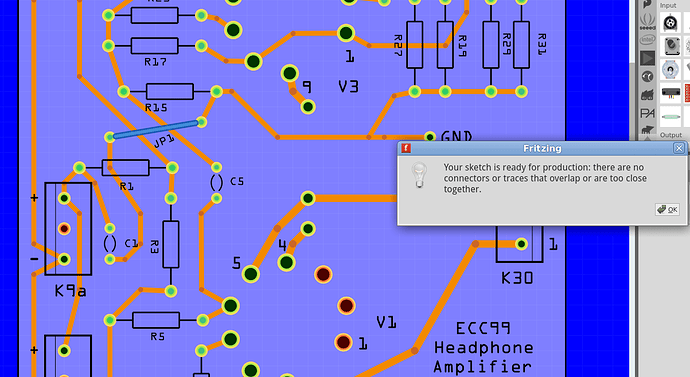Select the blue JP1 jumper wire
The height and width of the screenshot is (377, 690).
point(155,130)
